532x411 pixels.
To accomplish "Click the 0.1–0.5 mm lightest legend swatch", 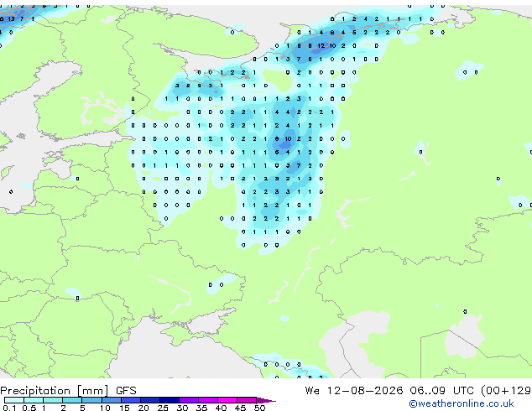I will click(14, 400).
